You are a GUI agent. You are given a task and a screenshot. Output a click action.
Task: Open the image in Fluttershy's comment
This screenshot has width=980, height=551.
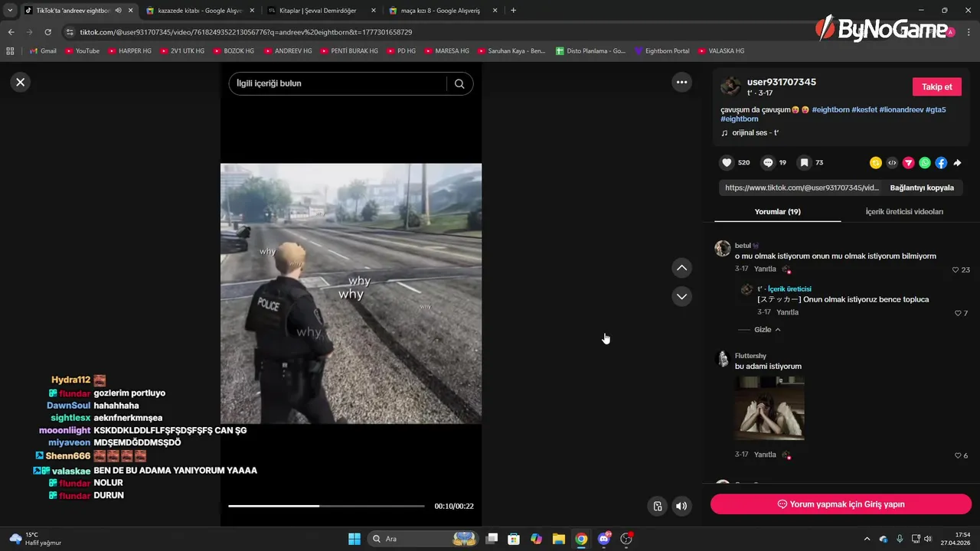pos(769,408)
